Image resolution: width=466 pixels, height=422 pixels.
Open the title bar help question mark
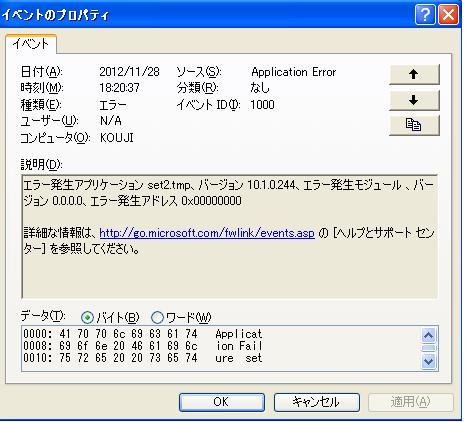pos(425,15)
